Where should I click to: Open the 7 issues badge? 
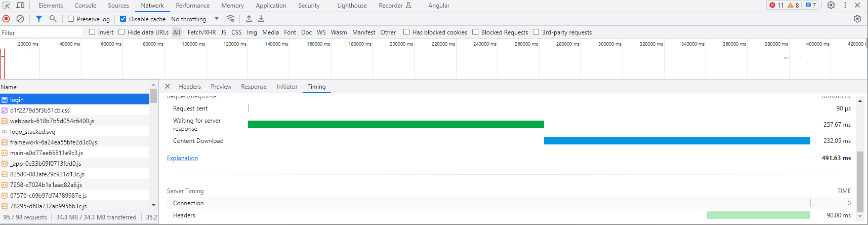click(811, 5)
